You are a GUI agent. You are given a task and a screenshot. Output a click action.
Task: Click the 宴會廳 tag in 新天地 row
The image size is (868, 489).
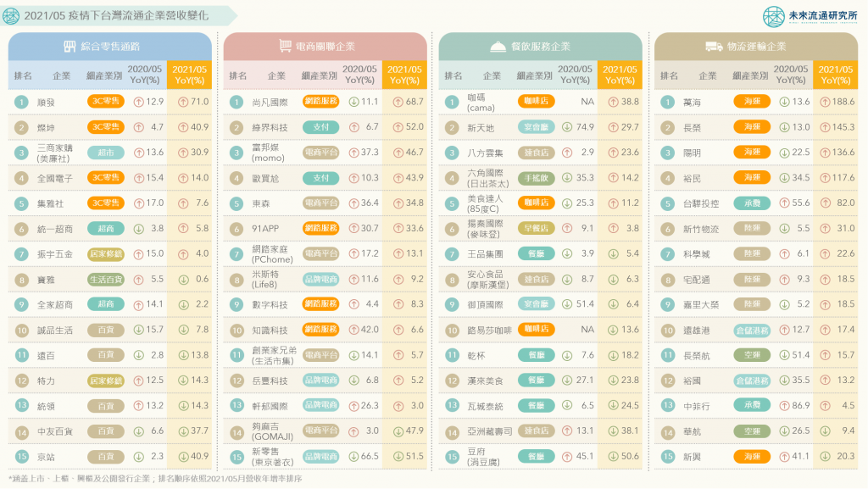(x=537, y=127)
